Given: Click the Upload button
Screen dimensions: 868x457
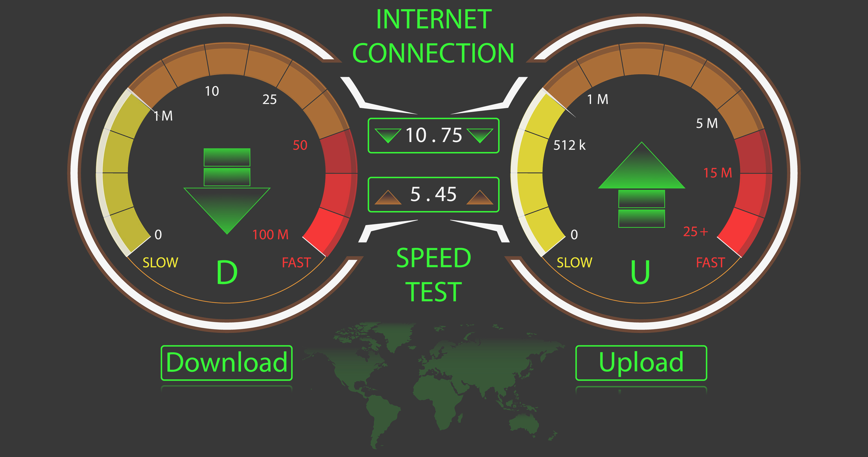Looking at the screenshot, I should (641, 363).
